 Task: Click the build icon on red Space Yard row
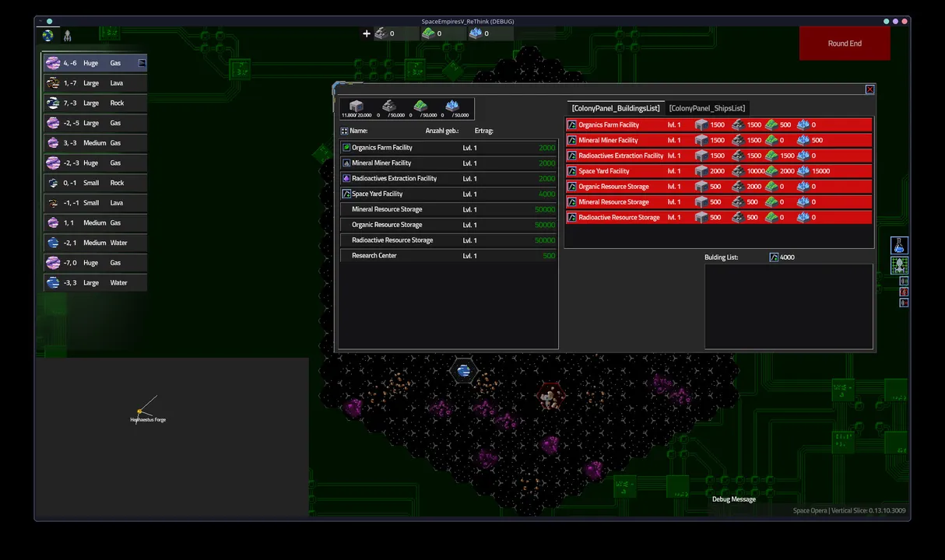tap(572, 171)
